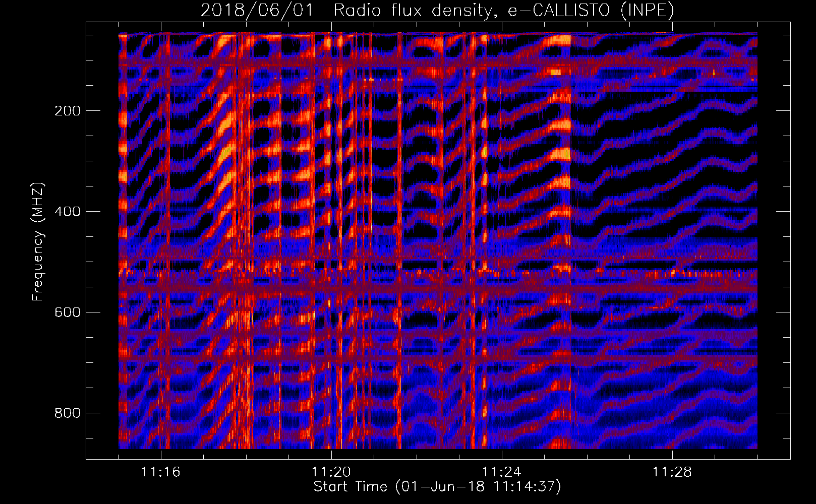Click the 600 frequency tick label

click(68, 312)
